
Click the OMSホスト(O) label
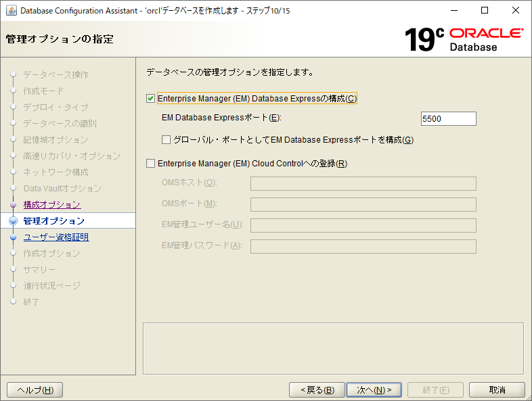point(190,183)
